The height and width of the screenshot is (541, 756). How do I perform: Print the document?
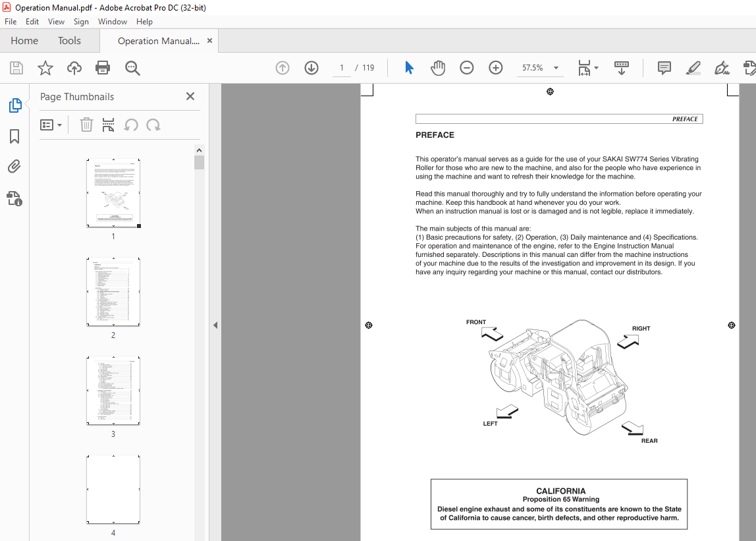click(103, 68)
